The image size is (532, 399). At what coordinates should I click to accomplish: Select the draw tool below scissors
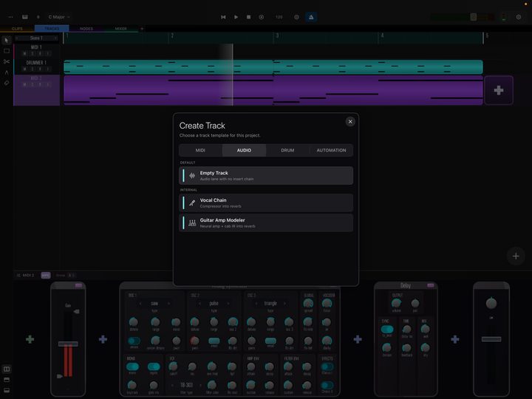7,72
